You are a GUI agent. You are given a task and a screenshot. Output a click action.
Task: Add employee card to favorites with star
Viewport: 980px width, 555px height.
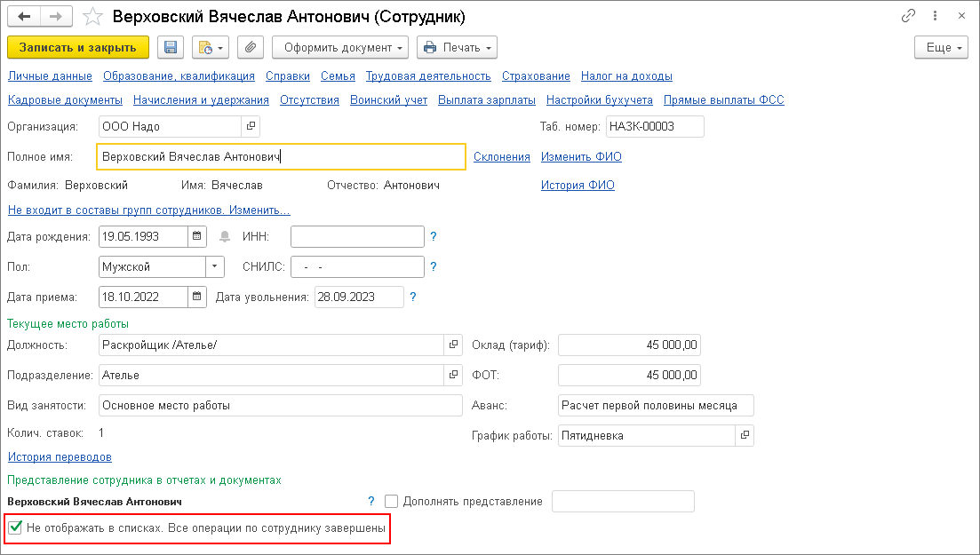point(92,16)
